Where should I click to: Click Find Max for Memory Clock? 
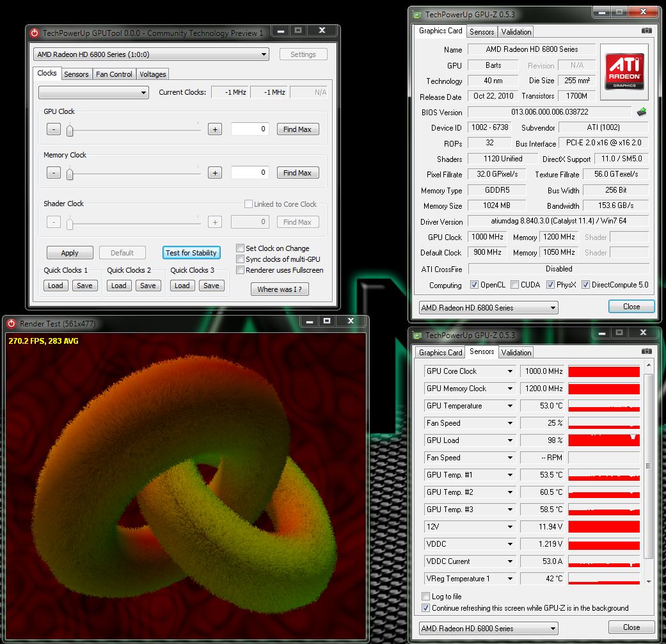(297, 173)
